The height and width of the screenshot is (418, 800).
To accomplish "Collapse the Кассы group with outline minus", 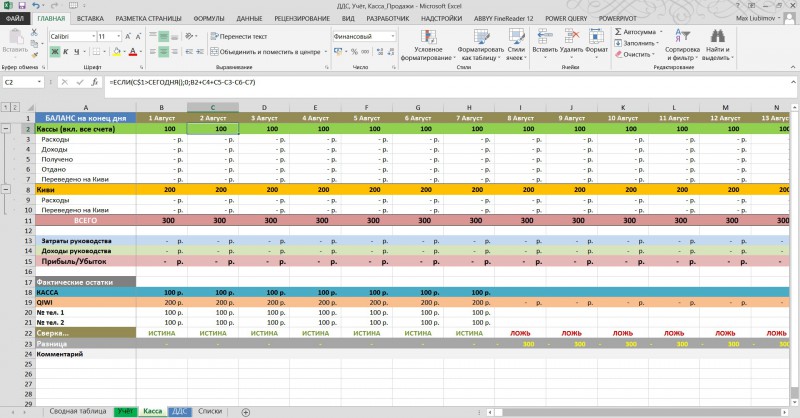I will coord(6,129).
